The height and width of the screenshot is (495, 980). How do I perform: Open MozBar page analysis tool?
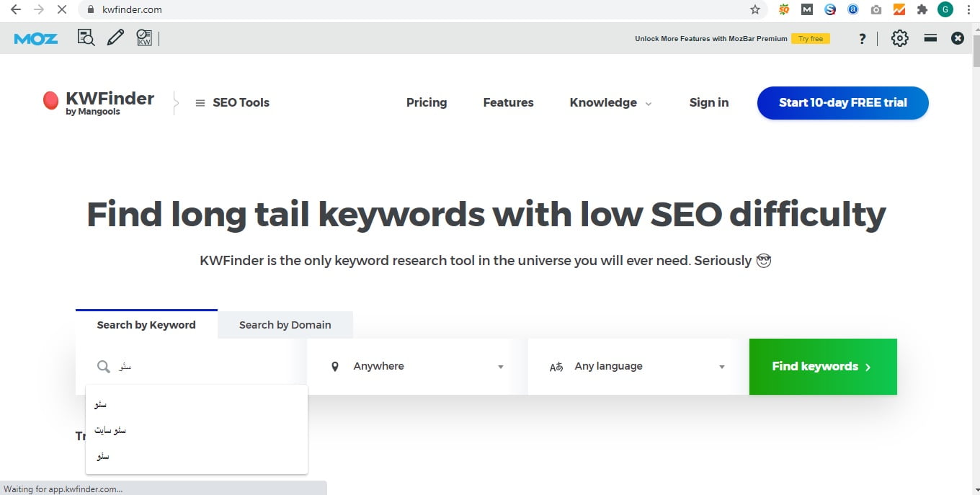pyautogui.click(x=86, y=38)
